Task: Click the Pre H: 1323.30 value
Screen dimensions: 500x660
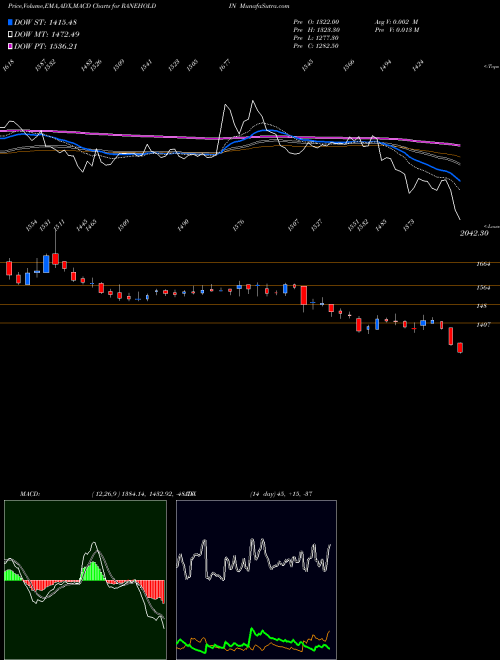Action: click(316, 30)
